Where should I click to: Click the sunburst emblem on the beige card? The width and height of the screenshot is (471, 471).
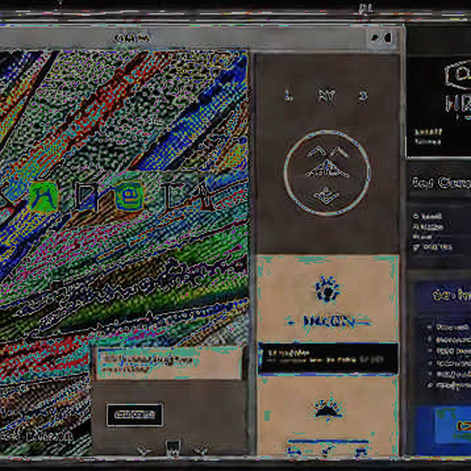328,289
